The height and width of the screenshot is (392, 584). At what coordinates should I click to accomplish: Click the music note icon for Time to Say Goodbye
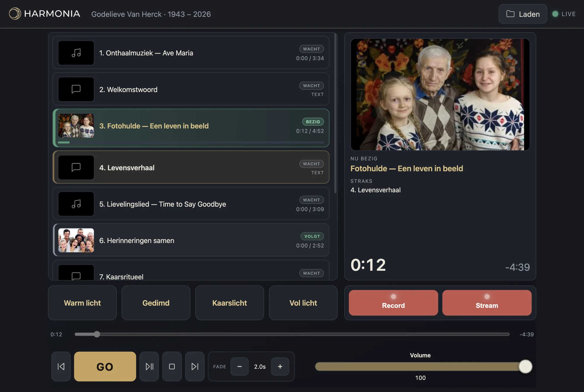pos(76,204)
